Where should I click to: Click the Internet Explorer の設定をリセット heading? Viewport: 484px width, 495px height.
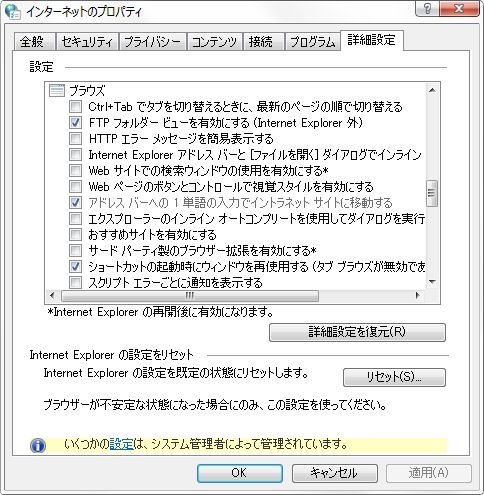pos(111,355)
